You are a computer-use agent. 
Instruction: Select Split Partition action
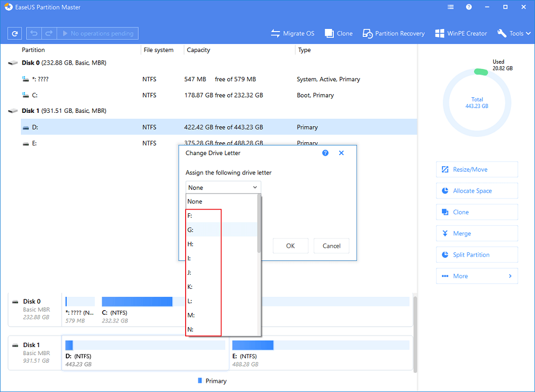[x=477, y=255]
